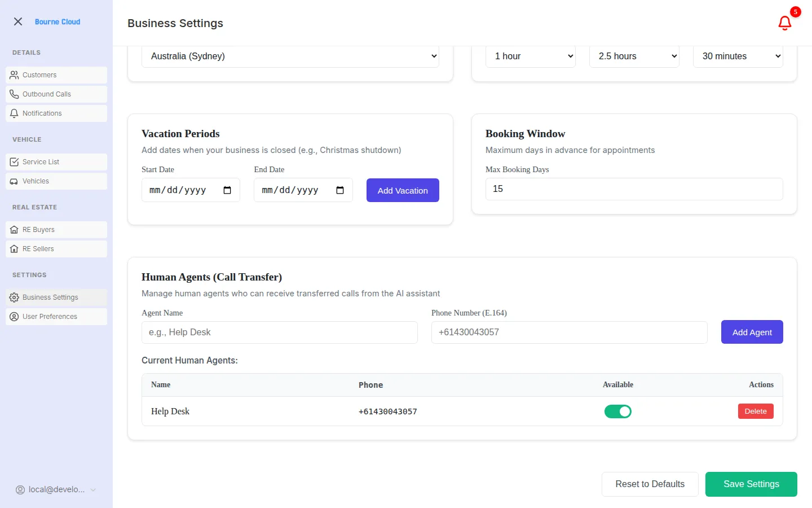Click the user avatar icon beside local@develo...

tap(20, 490)
